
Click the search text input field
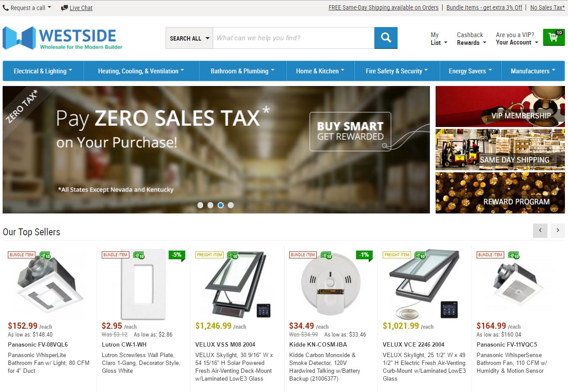click(x=294, y=38)
